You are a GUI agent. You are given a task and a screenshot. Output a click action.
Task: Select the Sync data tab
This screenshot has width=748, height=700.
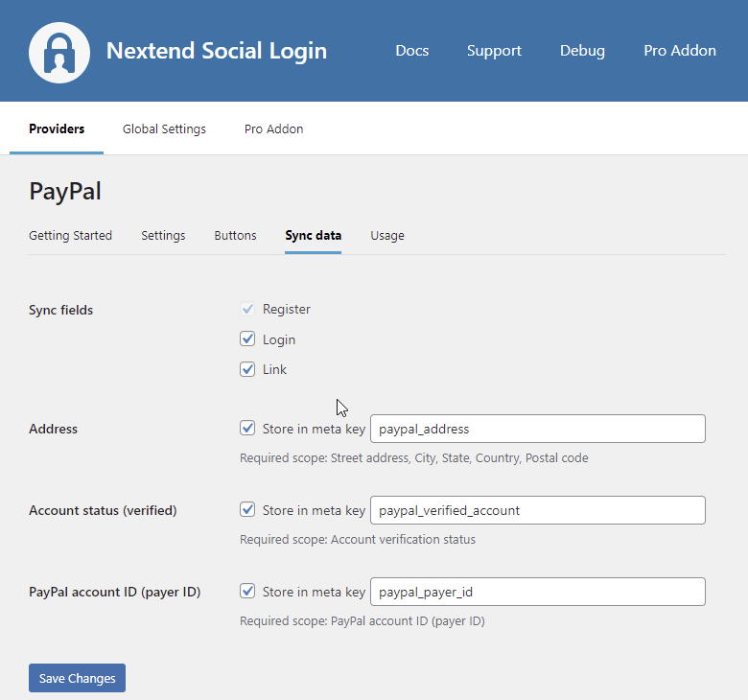coord(313,235)
